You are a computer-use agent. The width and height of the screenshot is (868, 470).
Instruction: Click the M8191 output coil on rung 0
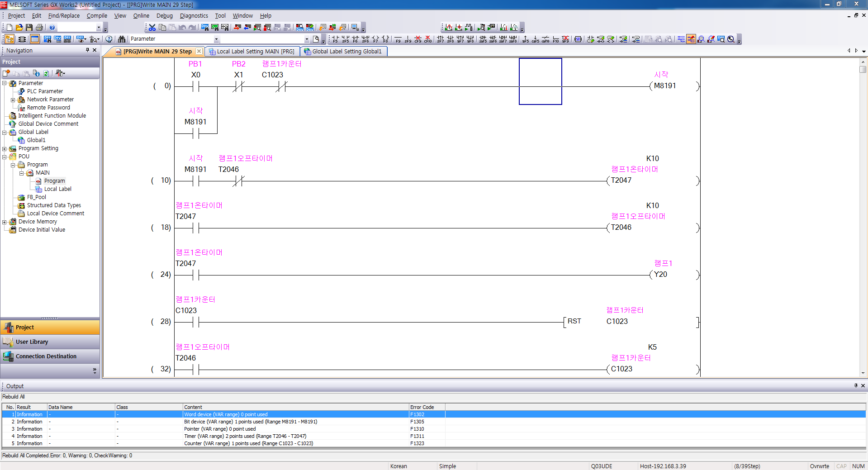(674, 86)
